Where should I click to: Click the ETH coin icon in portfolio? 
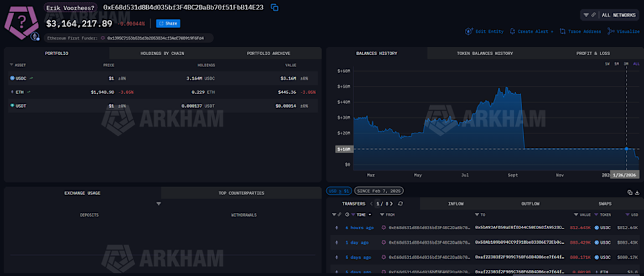pos(12,92)
